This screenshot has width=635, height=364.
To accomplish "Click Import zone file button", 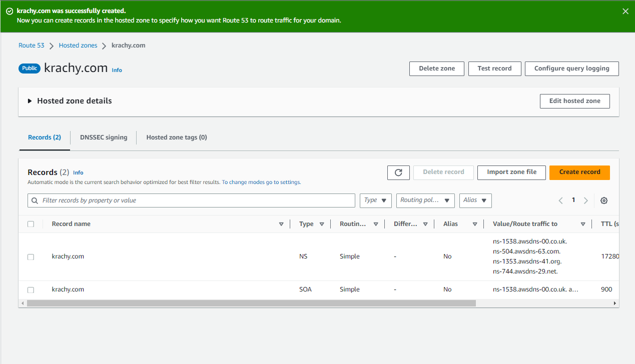I will point(511,172).
